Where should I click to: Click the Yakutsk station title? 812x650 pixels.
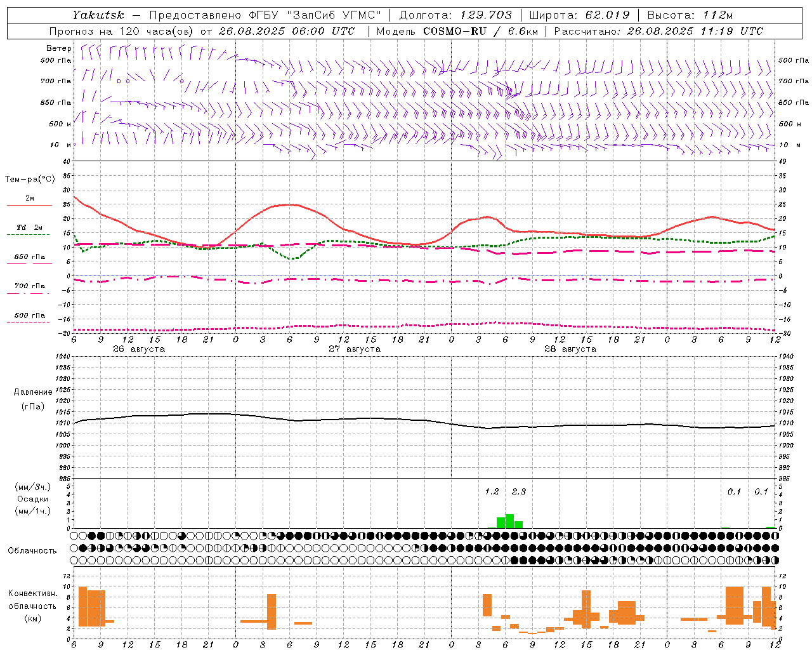click(x=98, y=15)
